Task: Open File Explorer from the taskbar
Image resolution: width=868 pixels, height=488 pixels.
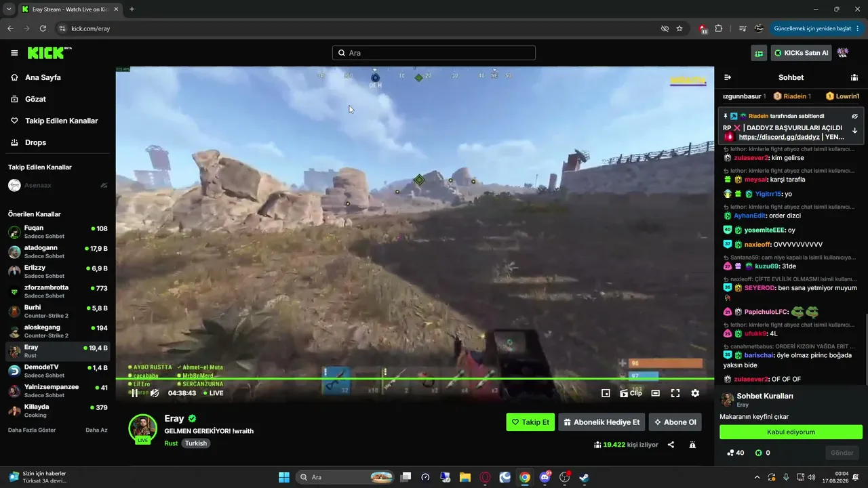Action: click(x=465, y=477)
